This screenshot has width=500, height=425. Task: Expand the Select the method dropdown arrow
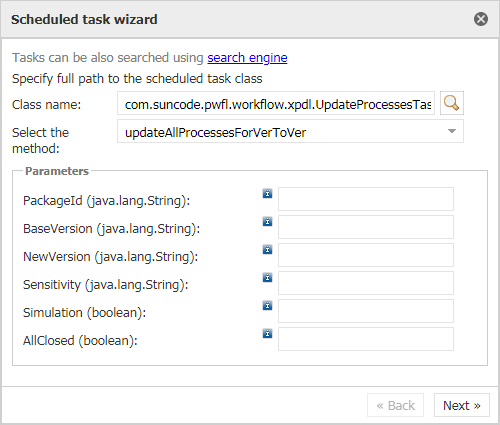(x=452, y=131)
